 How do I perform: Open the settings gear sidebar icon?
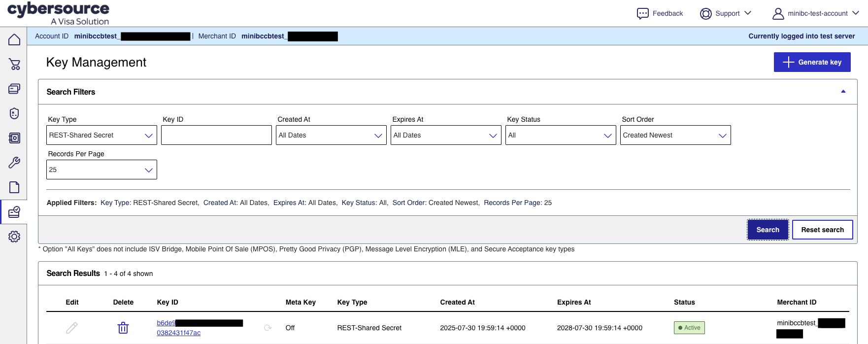click(x=14, y=237)
